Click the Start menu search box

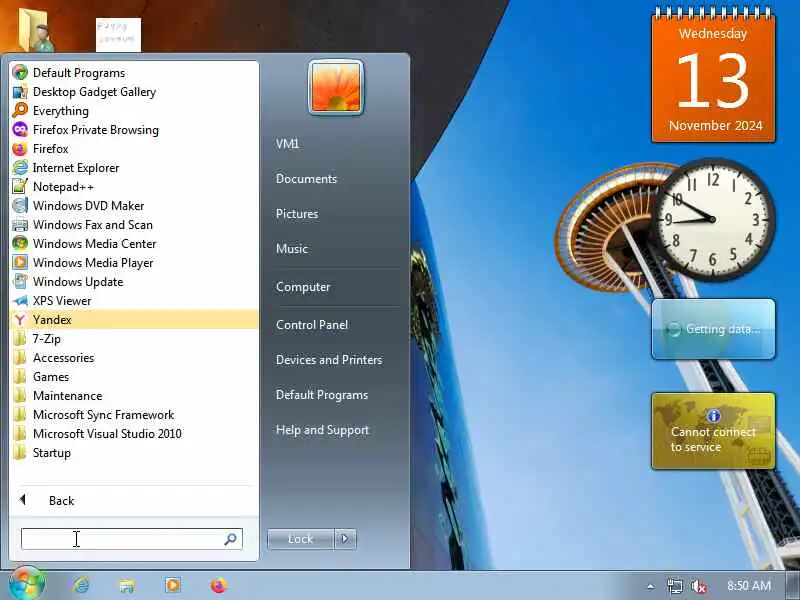tap(132, 539)
